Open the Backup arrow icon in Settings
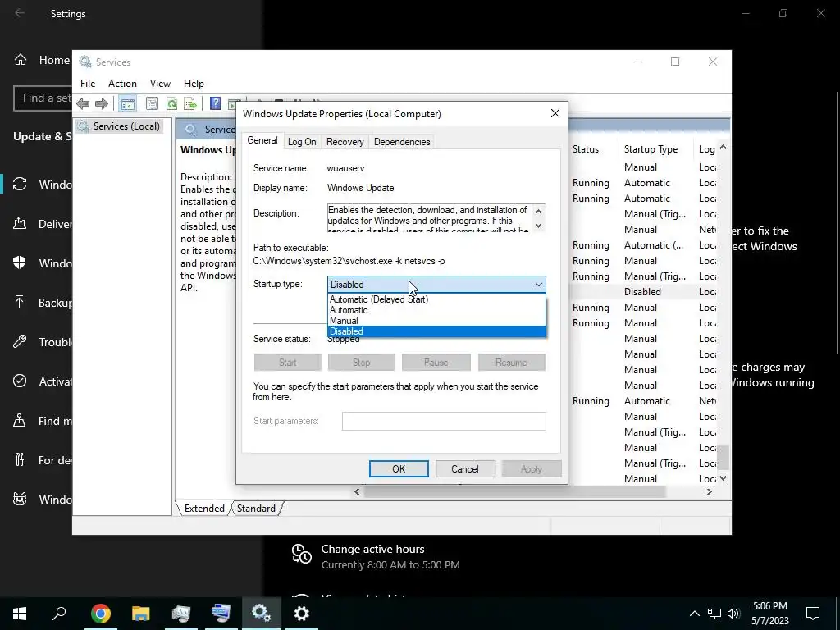 tap(20, 302)
